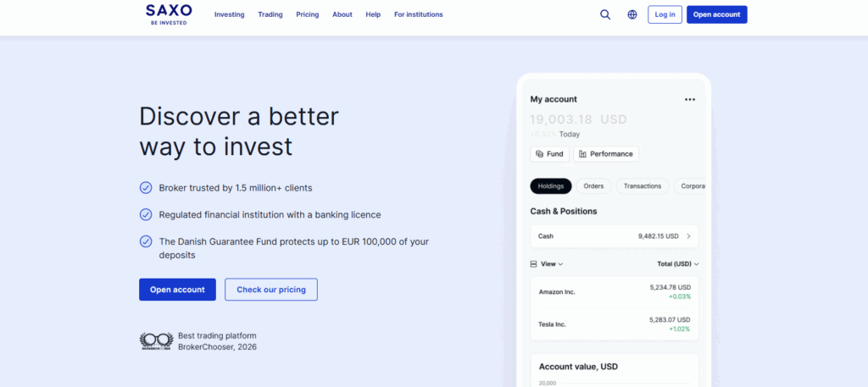This screenshot has height=387, width=868.
Task: Click the search magnifier icon
Action: (605, 14)
